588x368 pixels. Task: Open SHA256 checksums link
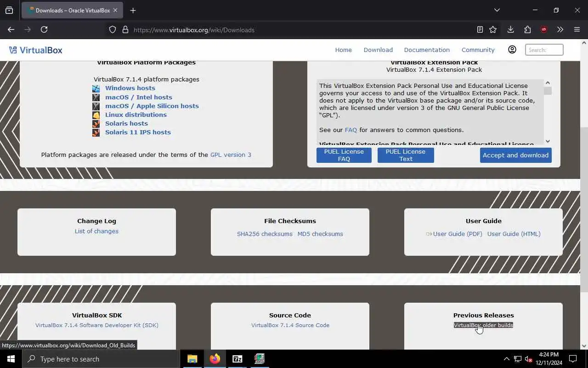[x=265, y=234]
